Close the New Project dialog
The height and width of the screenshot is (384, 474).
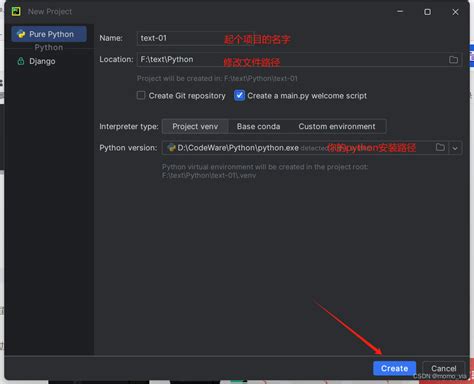[455, 12]
